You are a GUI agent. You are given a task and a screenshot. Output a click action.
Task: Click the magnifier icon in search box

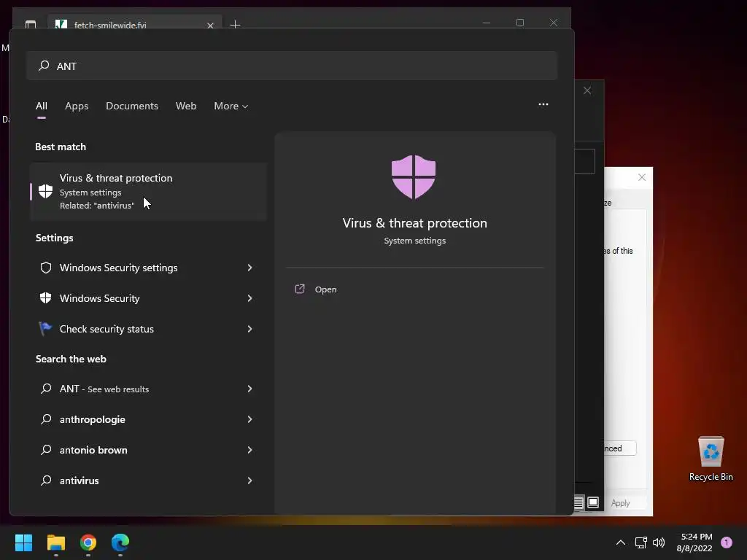(x=44, y=66)
